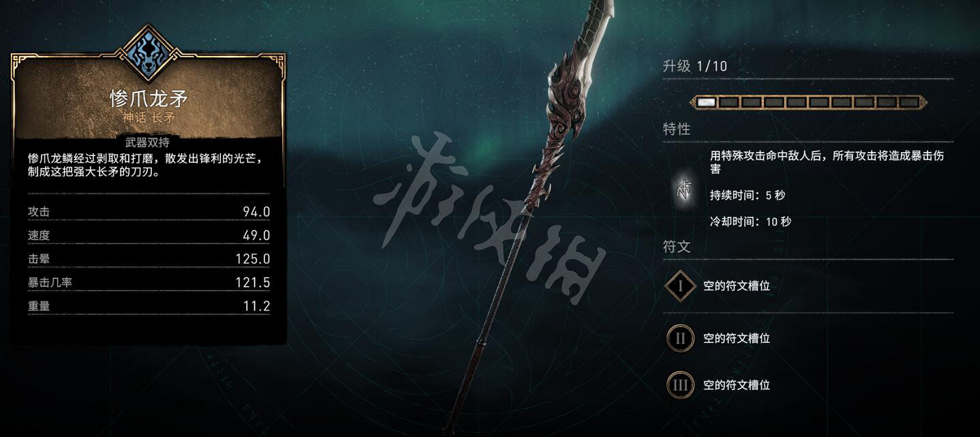
Task: Select the 符文 section header
Action: pos(677,247)
